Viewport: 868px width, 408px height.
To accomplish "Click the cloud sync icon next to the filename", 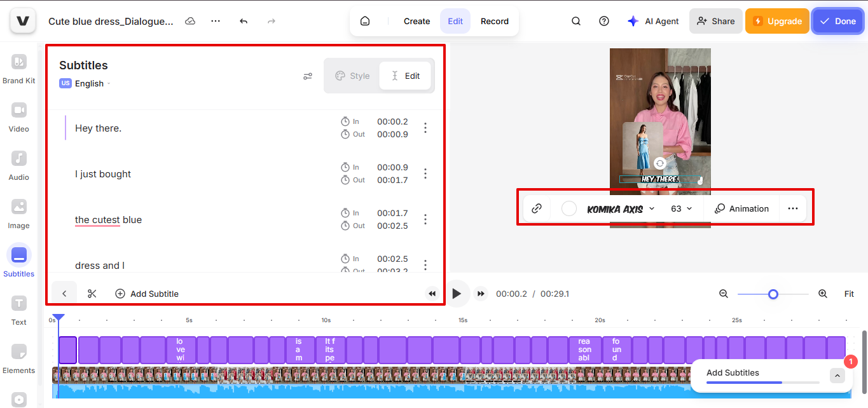I will [189, 21].
